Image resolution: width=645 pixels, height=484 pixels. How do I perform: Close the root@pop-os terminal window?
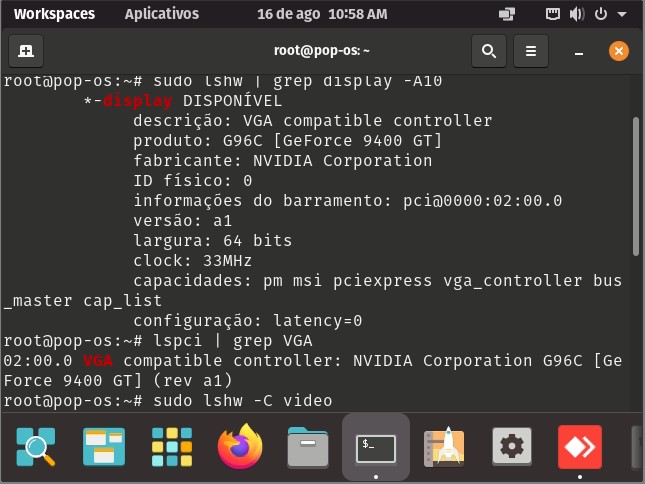(619, 51)
